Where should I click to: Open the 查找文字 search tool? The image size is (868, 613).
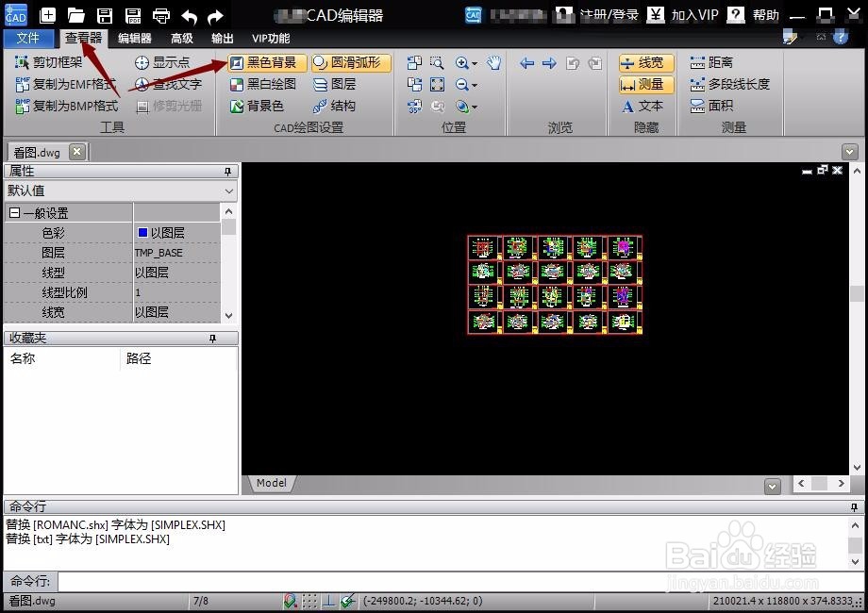click(x=169, y=84)
